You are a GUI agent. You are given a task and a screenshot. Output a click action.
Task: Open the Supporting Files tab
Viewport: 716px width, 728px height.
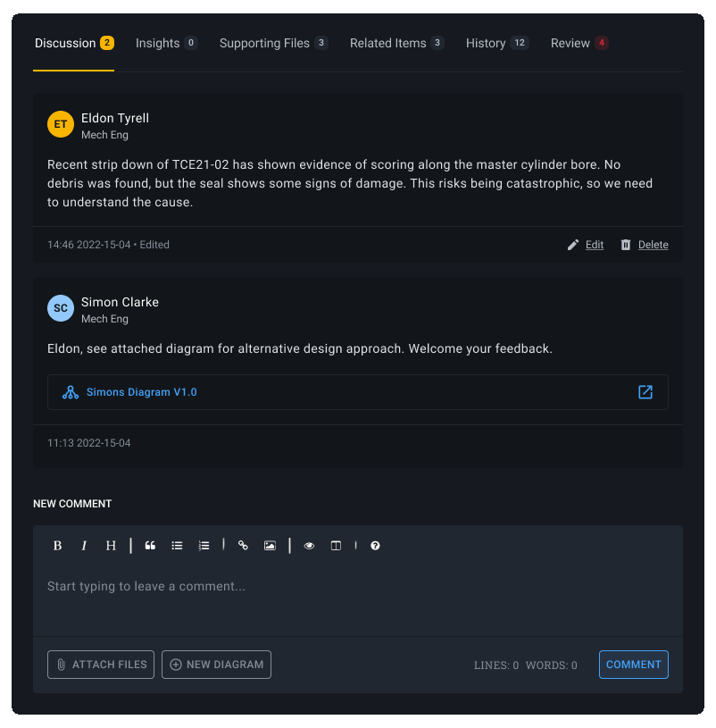pyautogui.click(x=273, y=43)
